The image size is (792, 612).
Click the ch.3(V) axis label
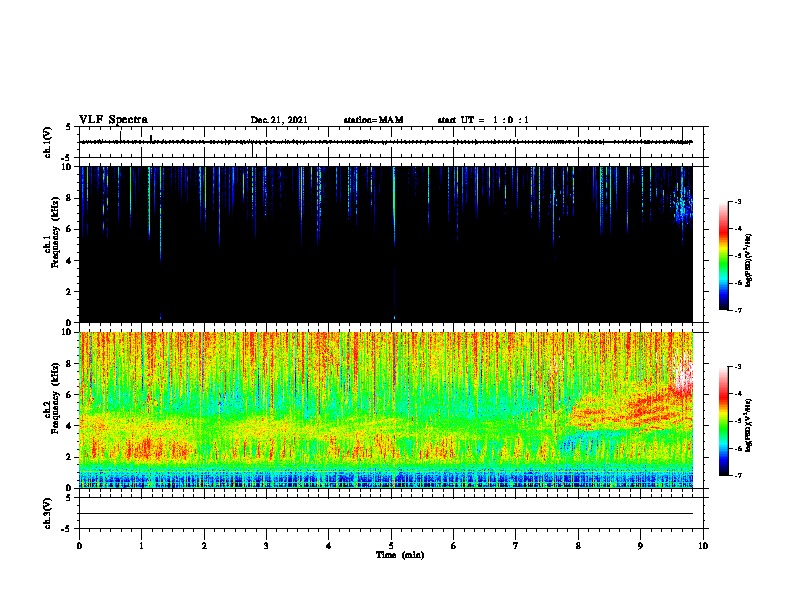(48, 513)
